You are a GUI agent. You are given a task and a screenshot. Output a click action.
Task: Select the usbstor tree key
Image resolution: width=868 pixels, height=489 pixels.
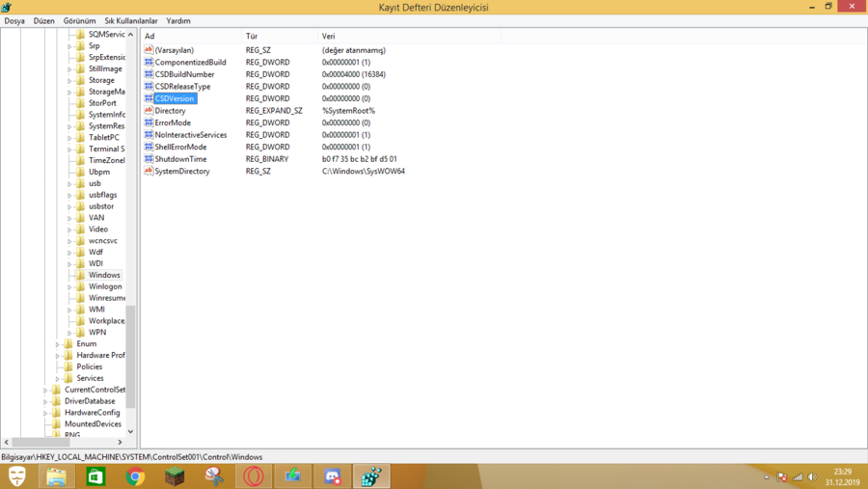[101, 206]
